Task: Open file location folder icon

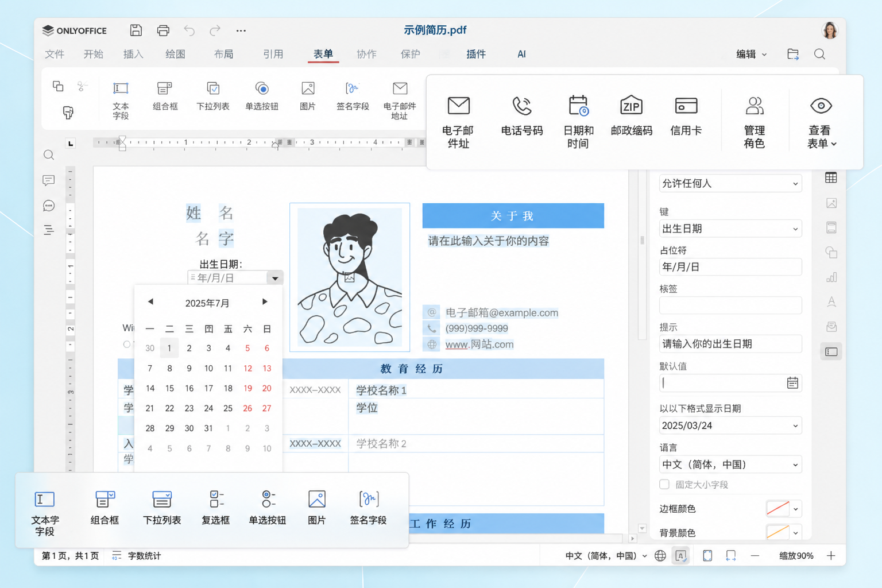Action: 793,54
